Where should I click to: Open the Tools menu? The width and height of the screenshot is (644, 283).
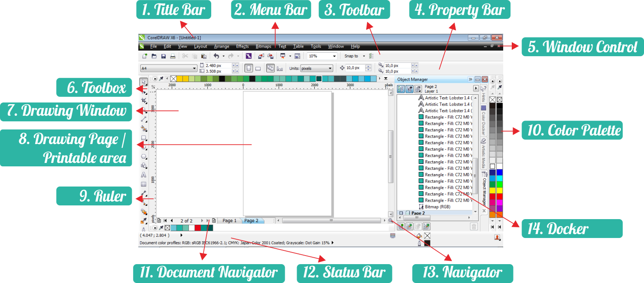tap(316, 46)
